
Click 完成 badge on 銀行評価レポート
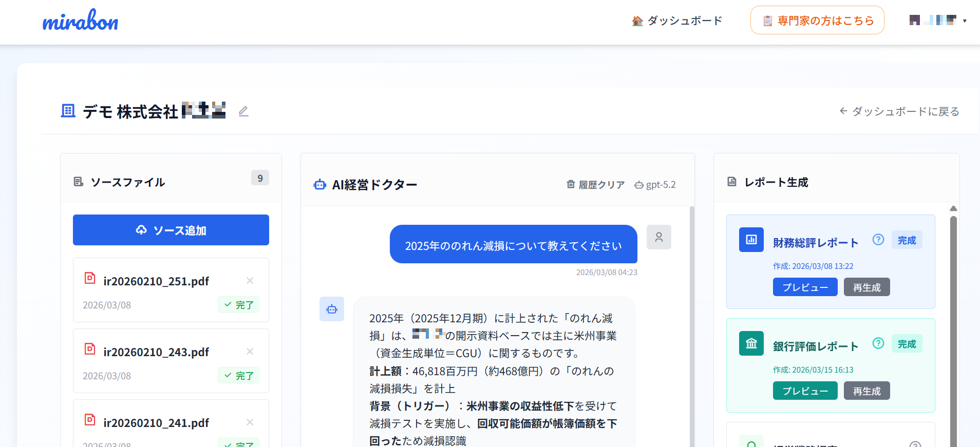(907, 344)
